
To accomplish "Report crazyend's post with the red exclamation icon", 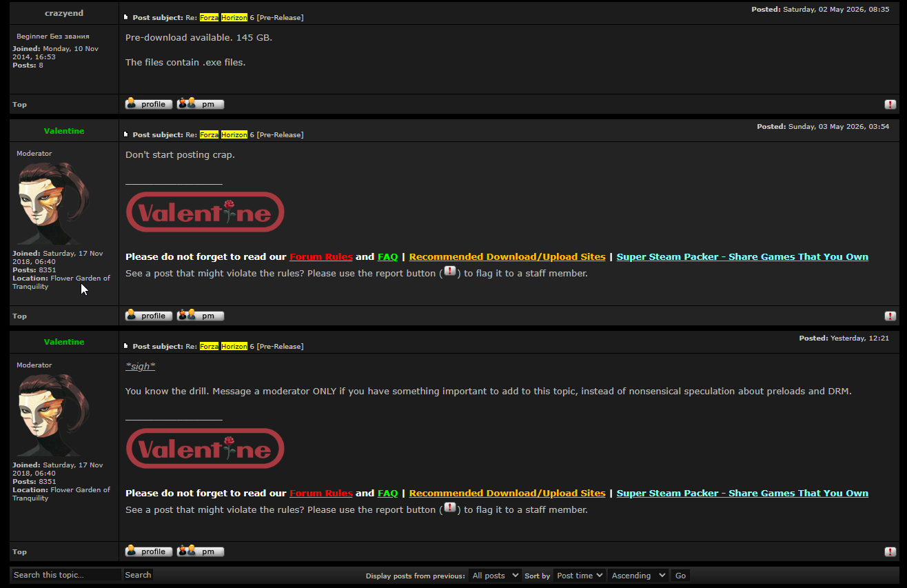I will click(x=890, y=105).
